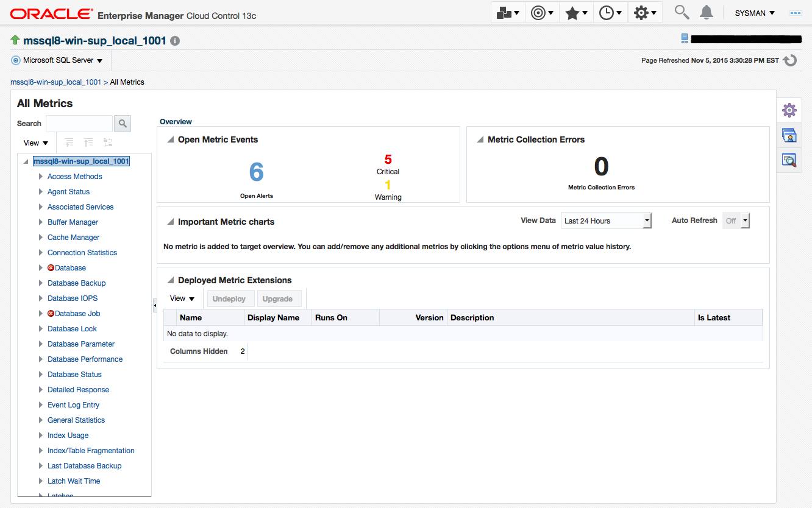Image resolution: width=812 pixels, height=508 pixels.
Task: Open the accessibility dots menu next to SYSMAN
Action: point(795,13)
